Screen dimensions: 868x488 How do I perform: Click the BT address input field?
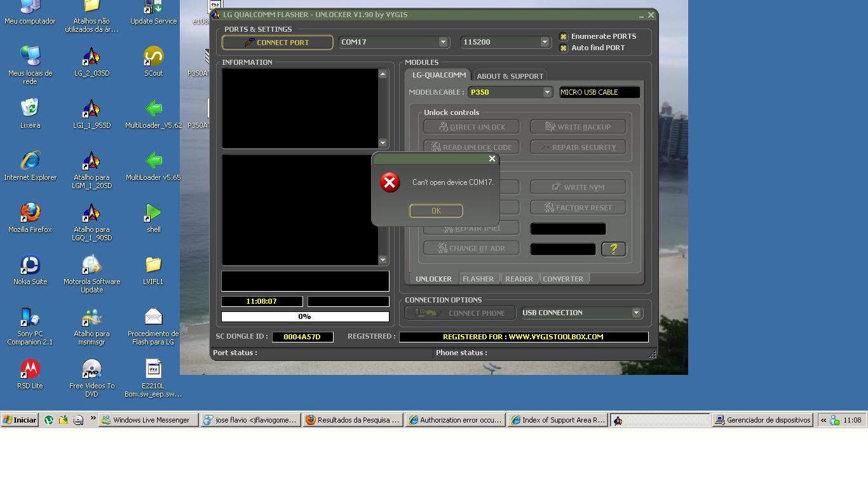(563, 249)
